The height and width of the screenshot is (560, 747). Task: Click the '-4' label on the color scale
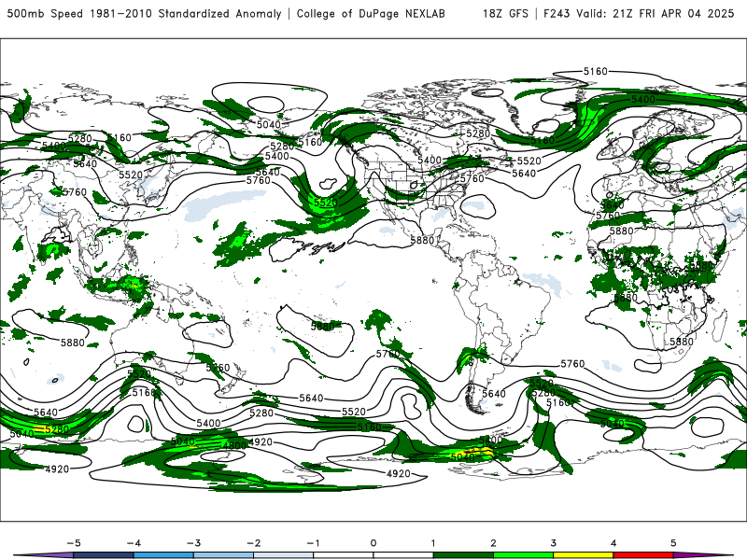134,543
